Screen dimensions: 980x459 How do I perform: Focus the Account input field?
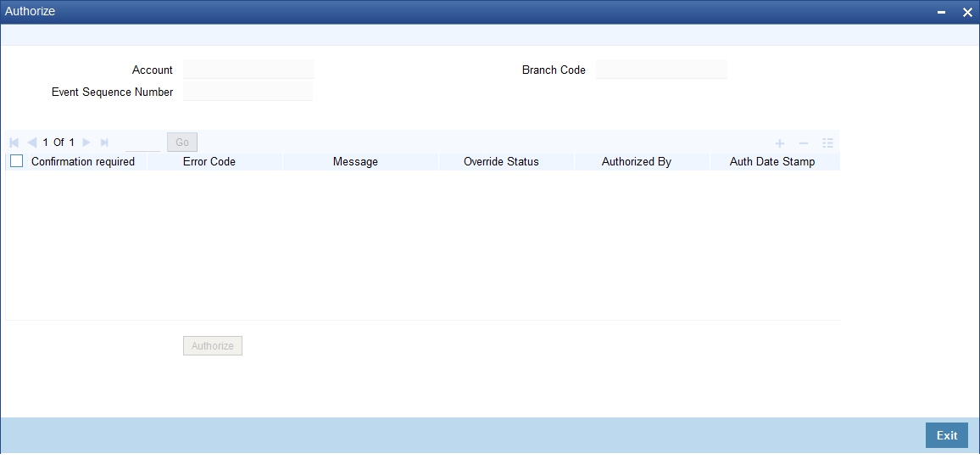[248, 70]
